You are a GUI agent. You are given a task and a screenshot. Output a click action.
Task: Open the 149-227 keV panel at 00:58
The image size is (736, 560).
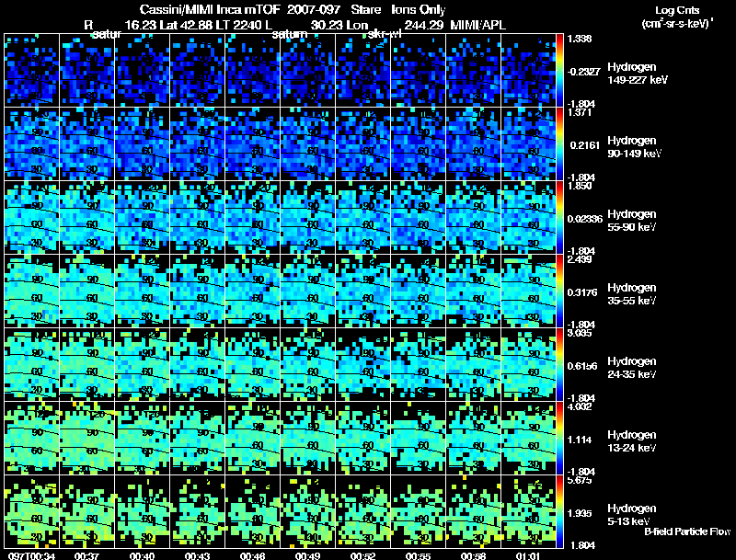473,71
